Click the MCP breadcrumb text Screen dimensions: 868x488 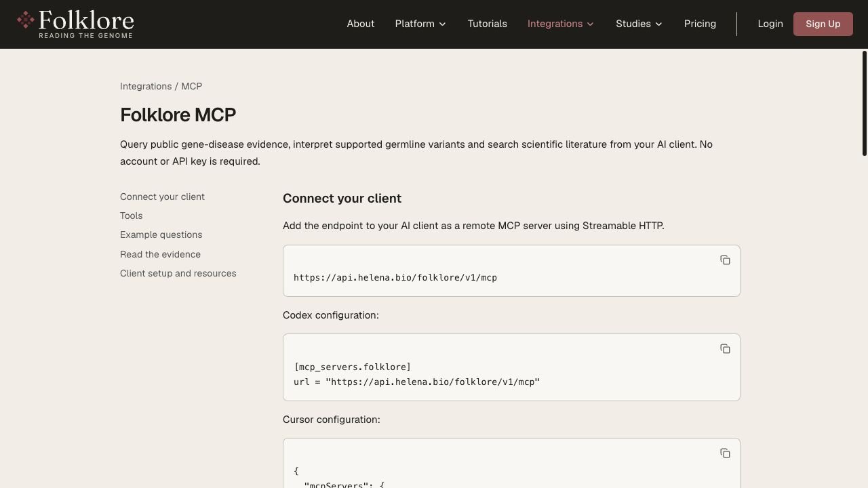coord(192,86)
